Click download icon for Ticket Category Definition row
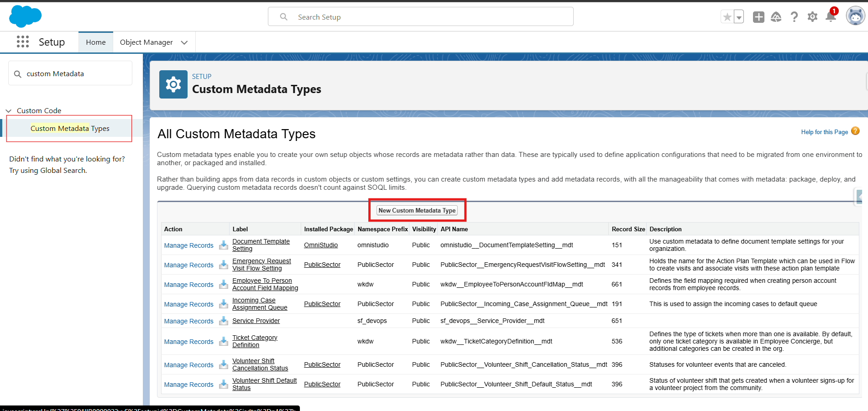This screenshot has height=411, width=868. [223, 342]
